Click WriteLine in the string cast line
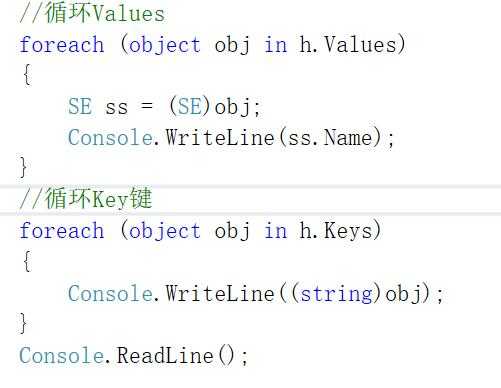Image resolution: width=501 pixels, height=388 pixels. point(220,293)
